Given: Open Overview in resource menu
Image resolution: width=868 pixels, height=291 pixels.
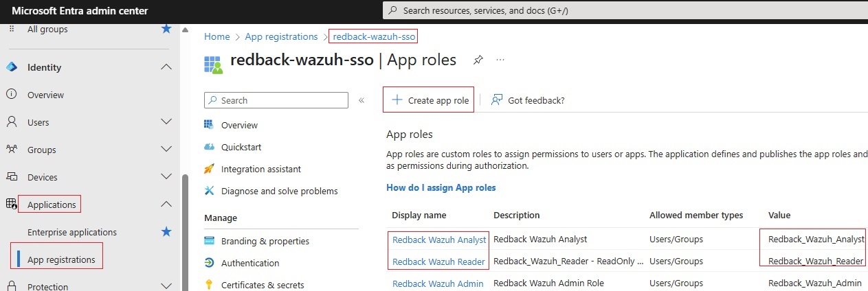Looking at the screenshot, I should [x=239, y=125].
